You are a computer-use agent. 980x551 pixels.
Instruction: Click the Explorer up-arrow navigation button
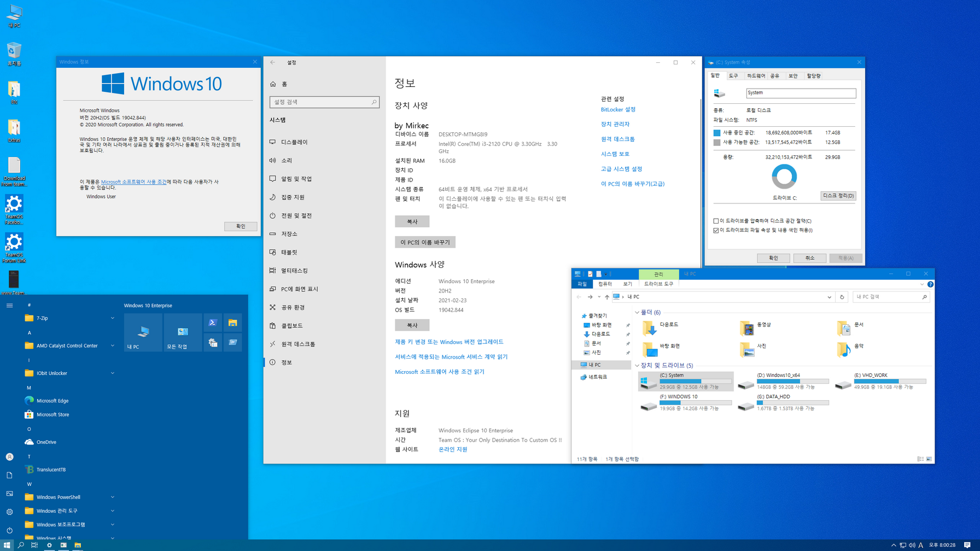606,297
